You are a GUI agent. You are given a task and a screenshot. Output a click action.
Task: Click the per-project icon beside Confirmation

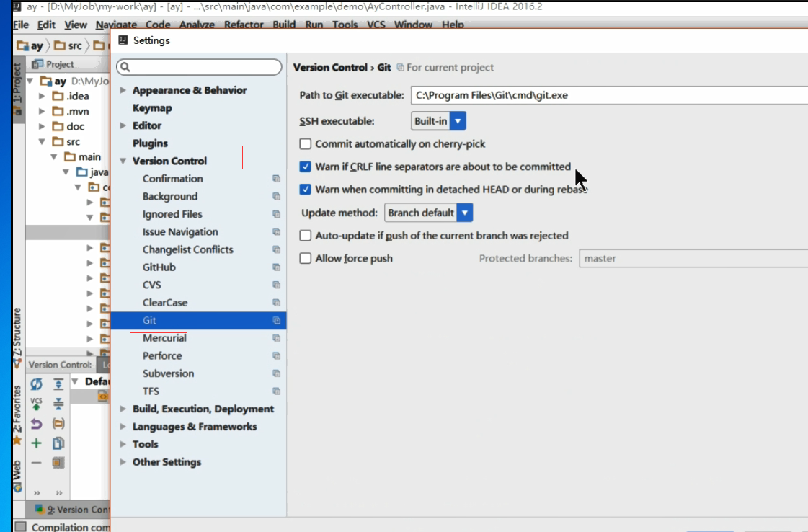pos(276,179)
